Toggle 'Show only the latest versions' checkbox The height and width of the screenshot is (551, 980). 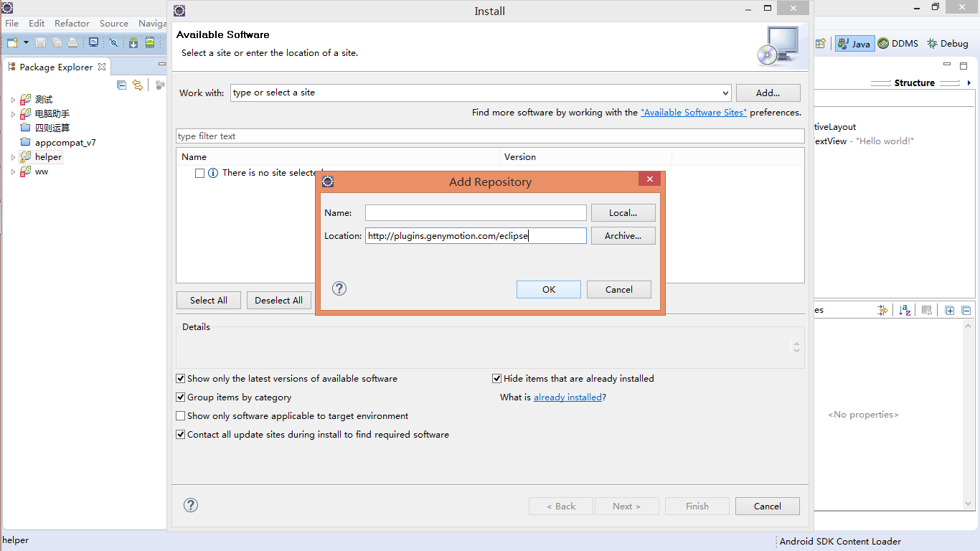point(181,379)
